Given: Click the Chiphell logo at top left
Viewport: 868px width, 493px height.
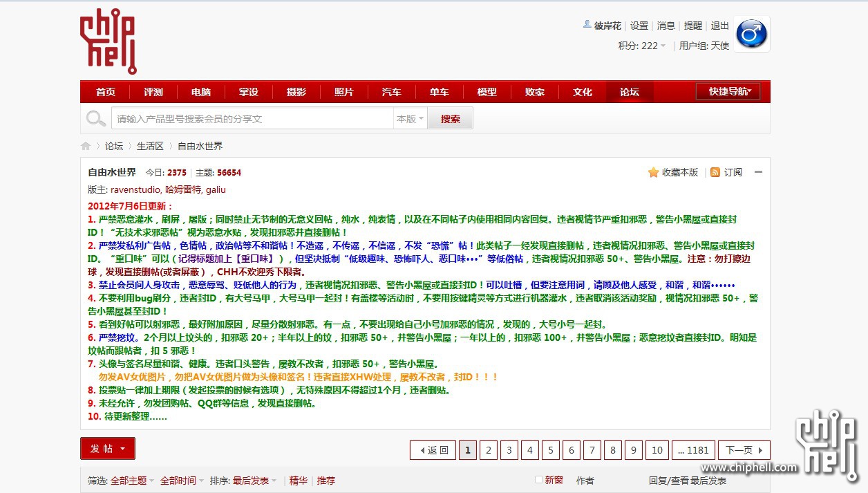Looking at the screenshot, I should coord(108,41).
